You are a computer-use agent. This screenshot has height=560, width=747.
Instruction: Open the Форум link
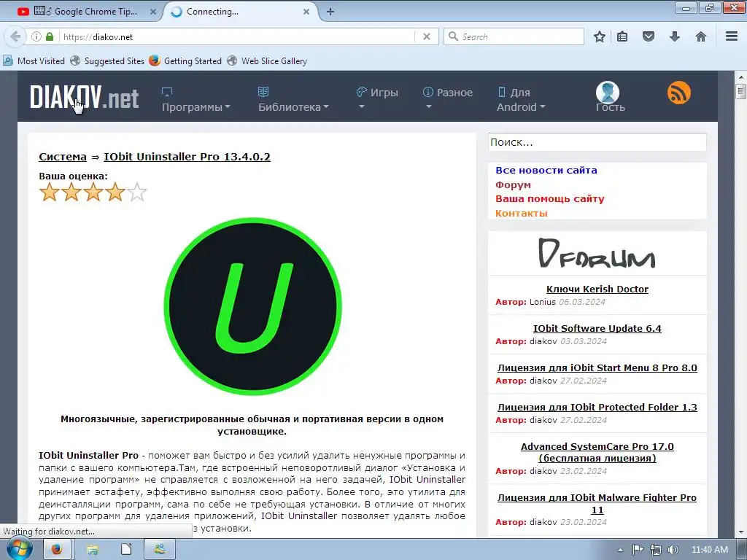(513, 184)
